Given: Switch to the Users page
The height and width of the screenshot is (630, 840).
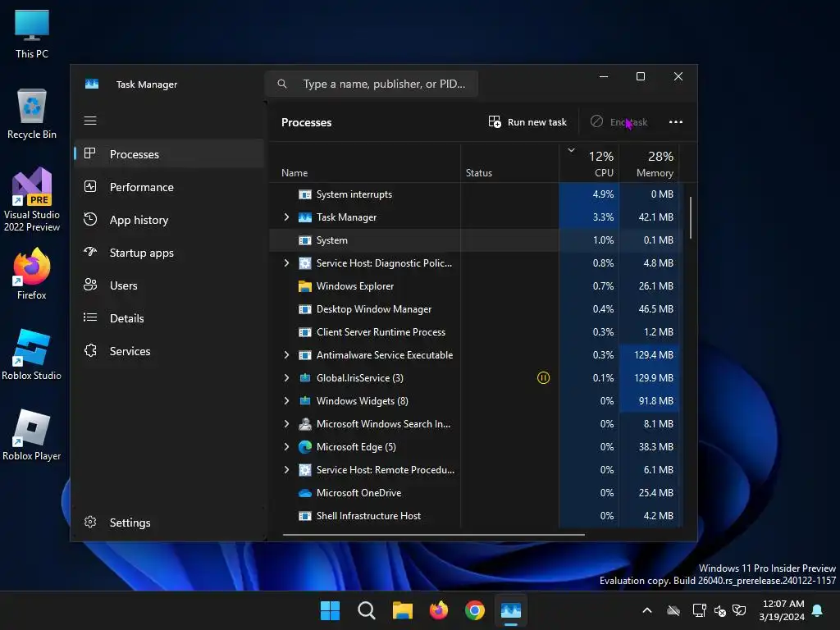Looking at the screenshot, I should point(169,285).
